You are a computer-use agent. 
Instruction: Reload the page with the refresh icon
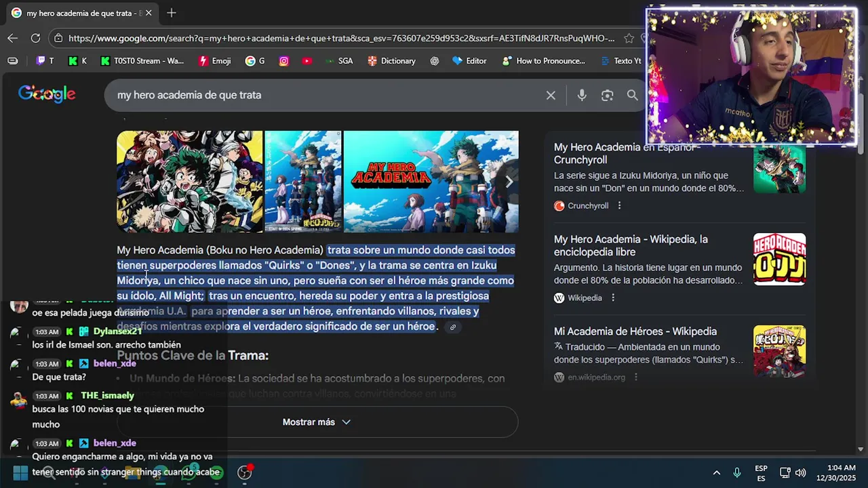pyautogui.click(x=35, y=38)
